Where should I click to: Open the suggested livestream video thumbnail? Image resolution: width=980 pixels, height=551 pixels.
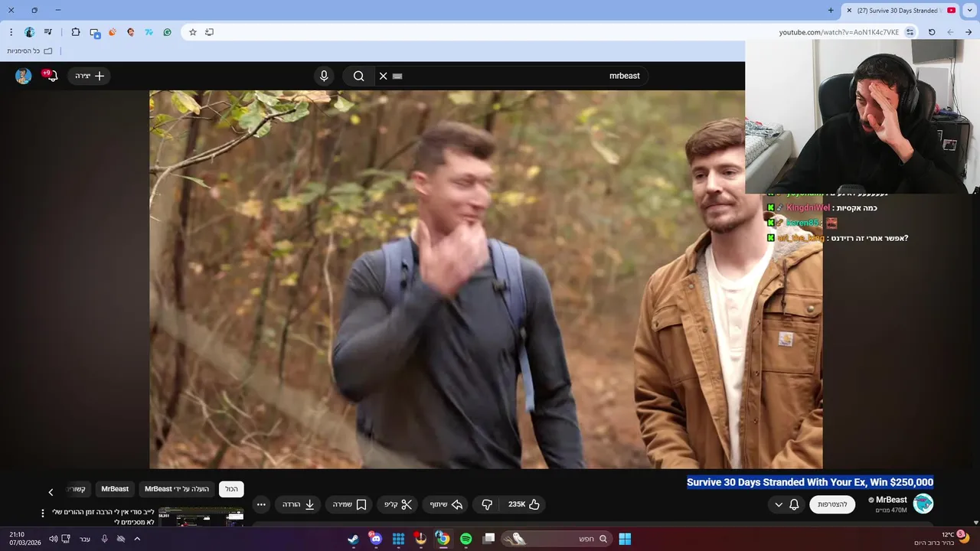[201, 517]
